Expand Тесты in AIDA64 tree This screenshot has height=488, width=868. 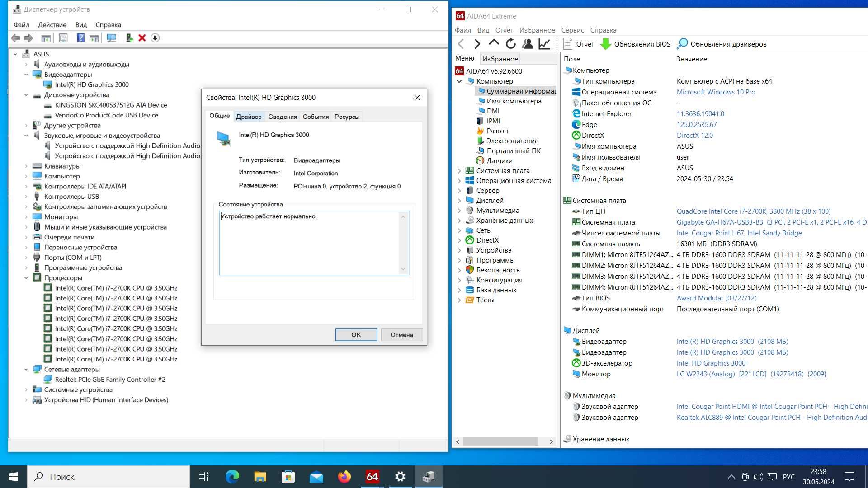pyautogui.click(x=459, y=300)
